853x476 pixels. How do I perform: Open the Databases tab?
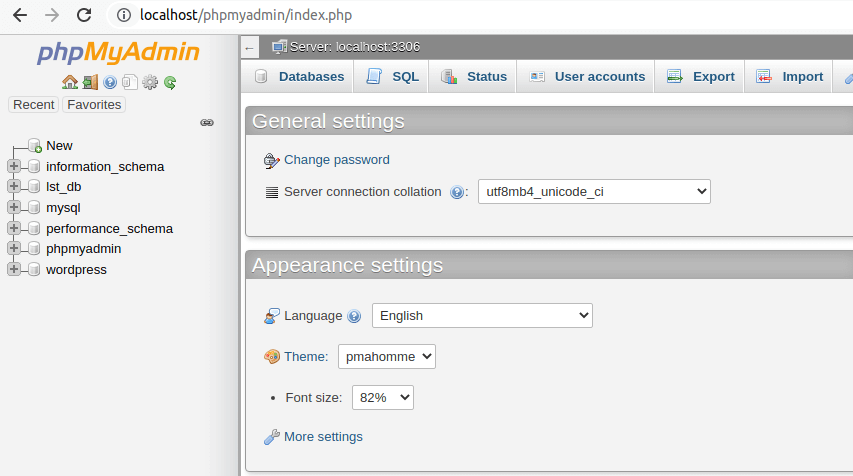pyautogui.click(x=299, y=77)
